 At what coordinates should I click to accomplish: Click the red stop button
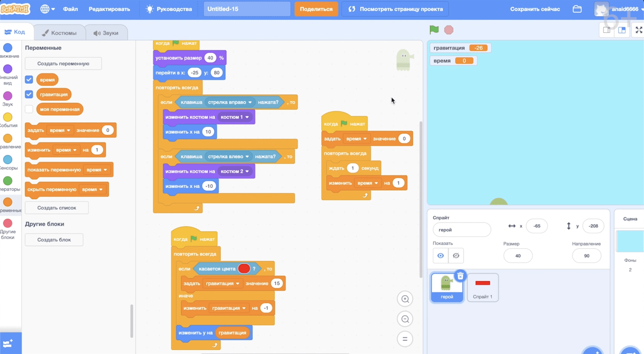448,30
